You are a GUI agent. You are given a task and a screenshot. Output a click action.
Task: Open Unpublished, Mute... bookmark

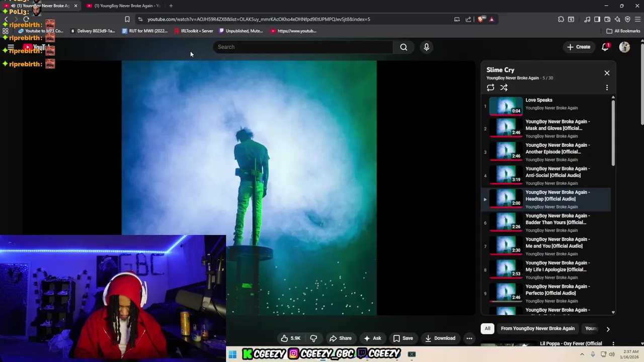240,31
